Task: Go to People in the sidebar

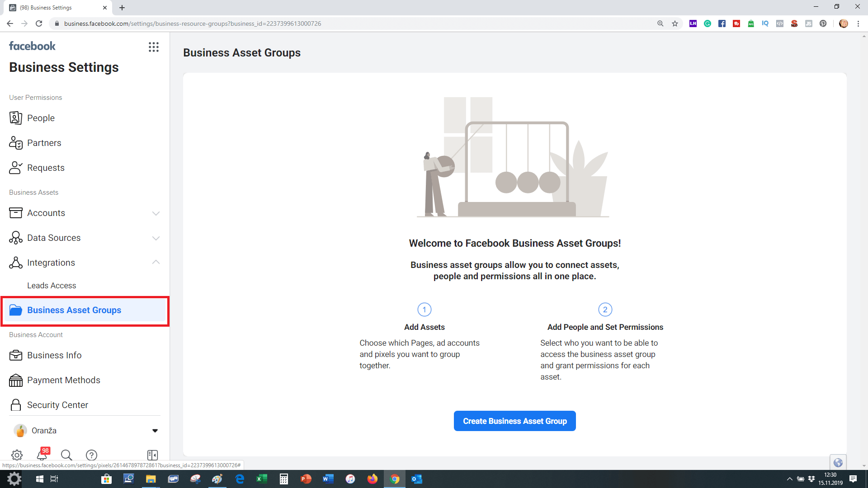Action: pyautogui.click(x=41, y=118)
